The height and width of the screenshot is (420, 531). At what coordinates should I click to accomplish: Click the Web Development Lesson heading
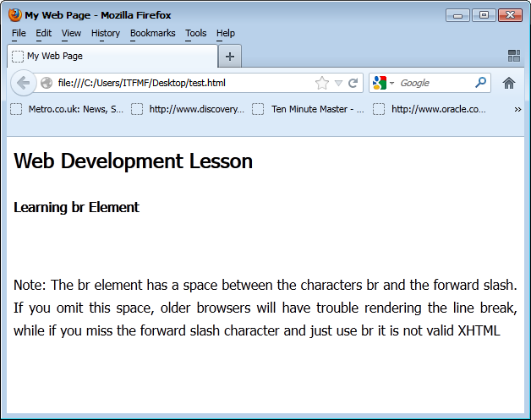point(133,161)
